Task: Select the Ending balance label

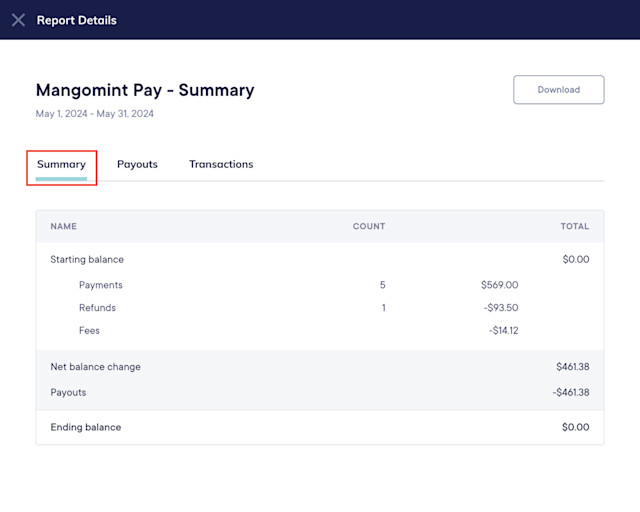Action: click(x=86, y=427)
